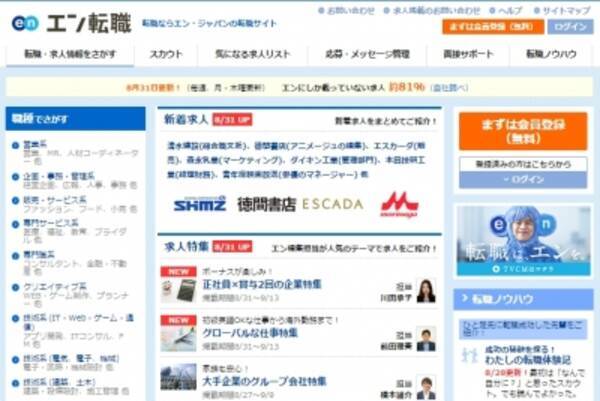This screenshot has height=401, width=600.
Task: Click the ログイン button under 登録済みの方はこちらから
Action: (523, 179)
